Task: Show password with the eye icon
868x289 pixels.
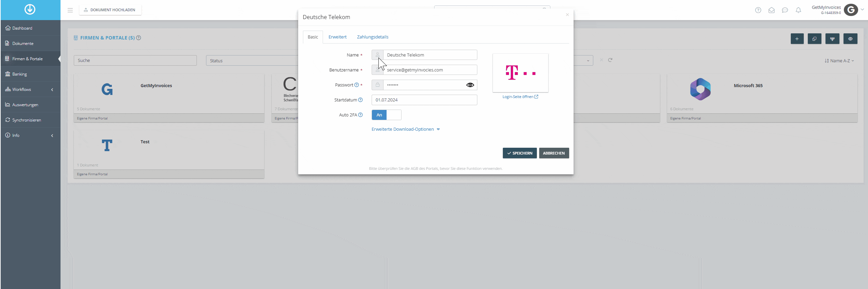Action: tap(470, 85)
